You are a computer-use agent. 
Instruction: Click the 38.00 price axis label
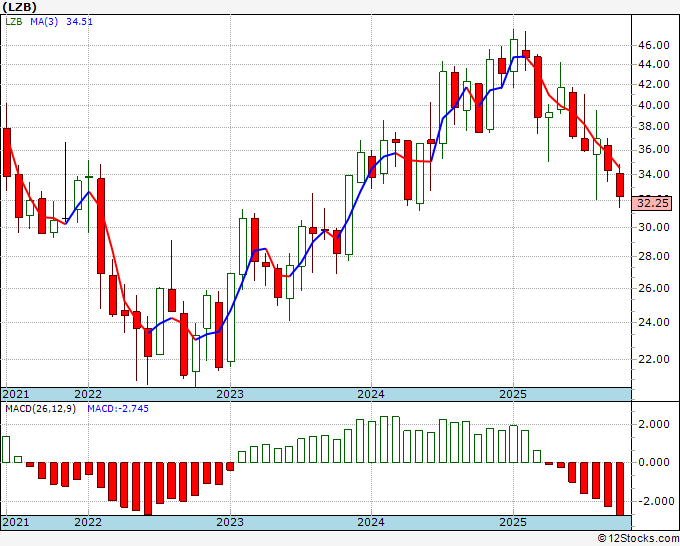pyautogui.click(x=653, y=126)
